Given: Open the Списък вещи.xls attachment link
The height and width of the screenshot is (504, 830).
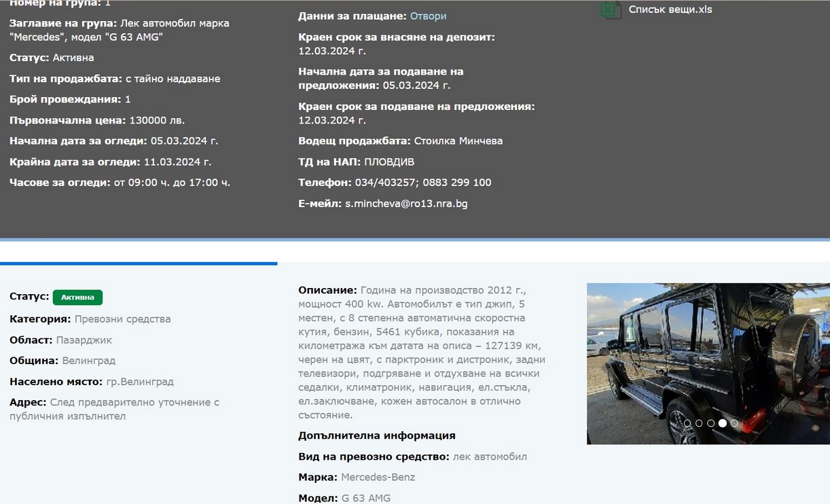Looking at the screenshot, I should (x=670, y=10).
